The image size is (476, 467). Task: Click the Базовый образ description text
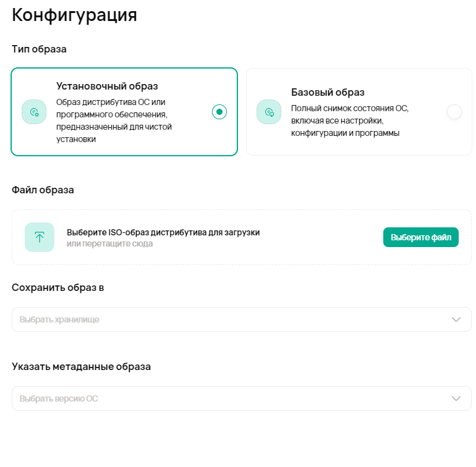[x=350, y=120]
